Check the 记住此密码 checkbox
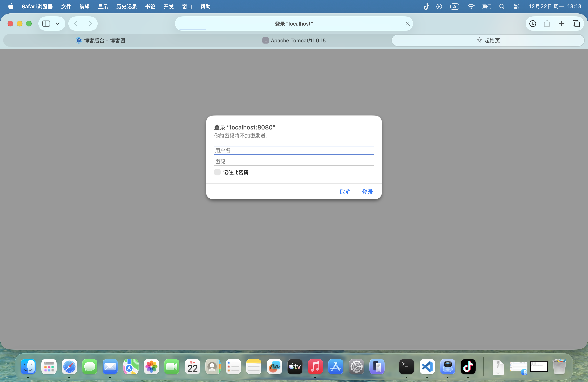This screenshot has height=382, width=588. coord(217,172)
